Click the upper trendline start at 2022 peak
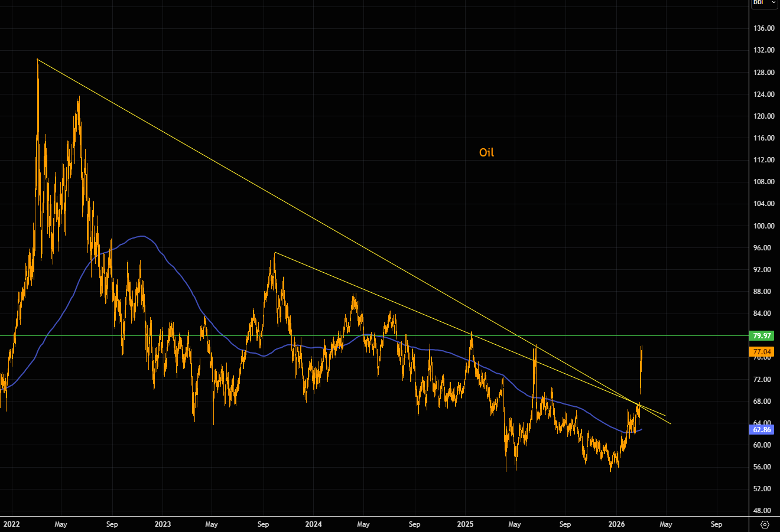 coord(37,59)
